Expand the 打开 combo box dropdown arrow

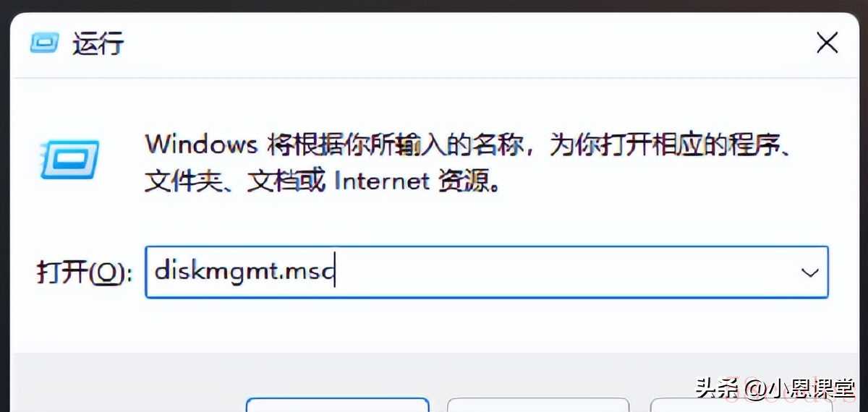[x=809, y=272]
